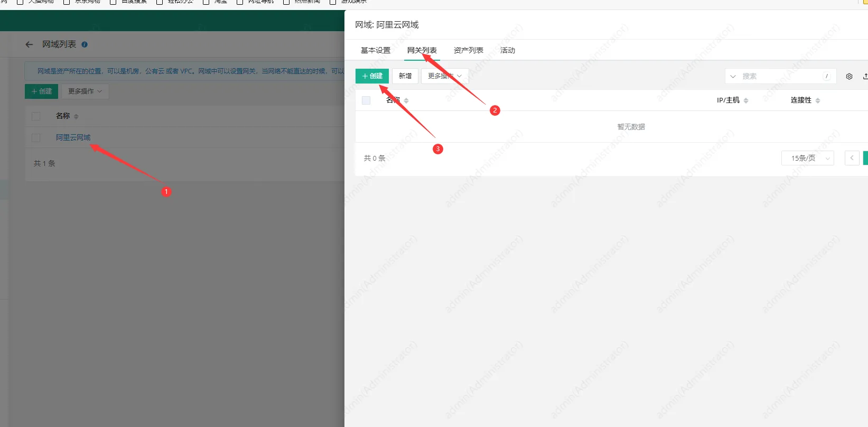Click the blue info icon next to 网域列表
This screenshot has height=427, width=868.
click(x=85, y=45)
